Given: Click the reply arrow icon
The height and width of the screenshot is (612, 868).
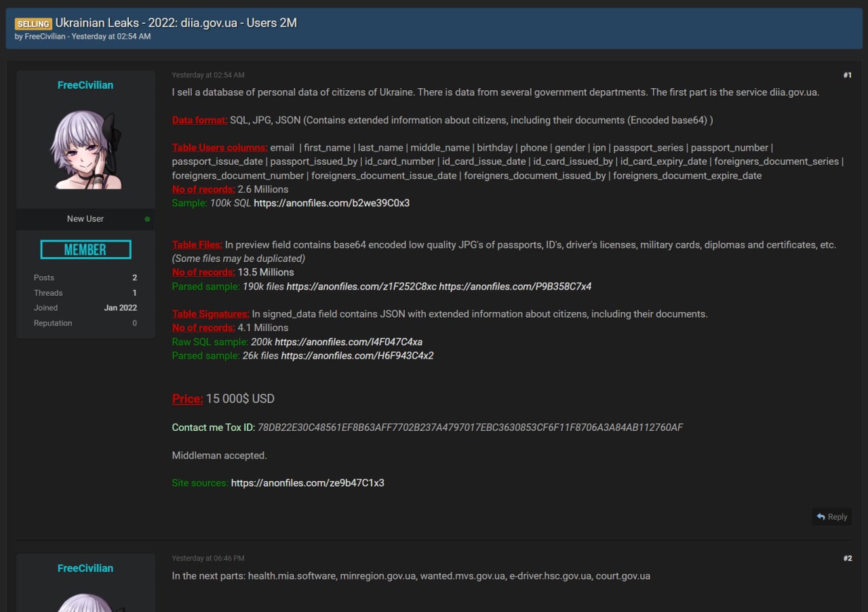Looking at the screenshot, I should [x=821, y=517].
